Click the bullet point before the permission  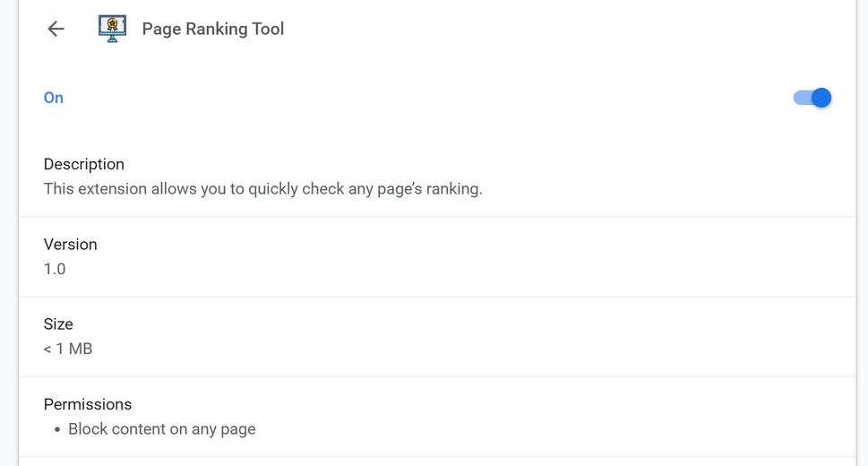pos(57,429)
